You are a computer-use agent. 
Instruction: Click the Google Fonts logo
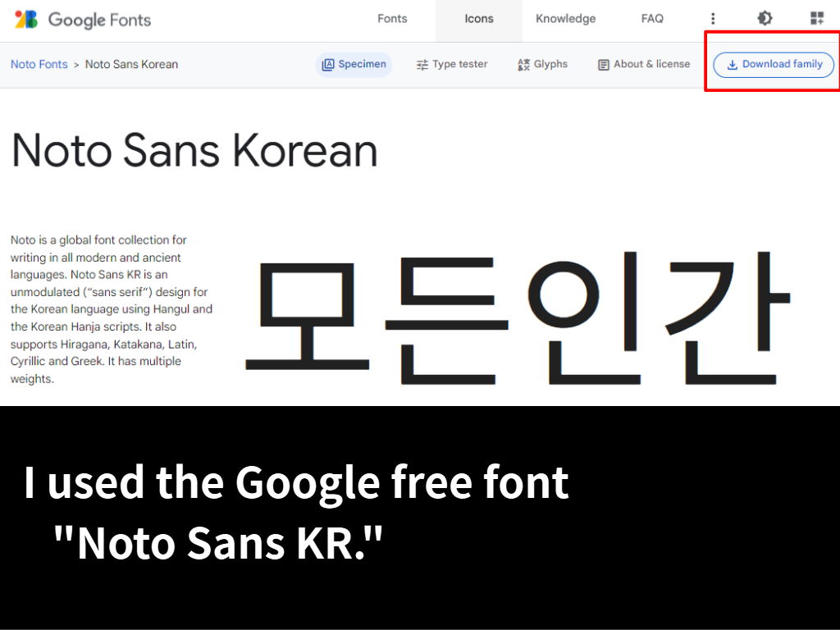26,20
